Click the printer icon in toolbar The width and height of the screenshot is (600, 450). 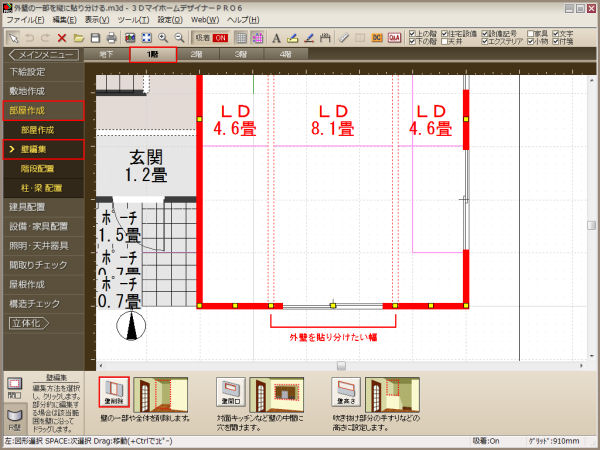pos(111,37)
